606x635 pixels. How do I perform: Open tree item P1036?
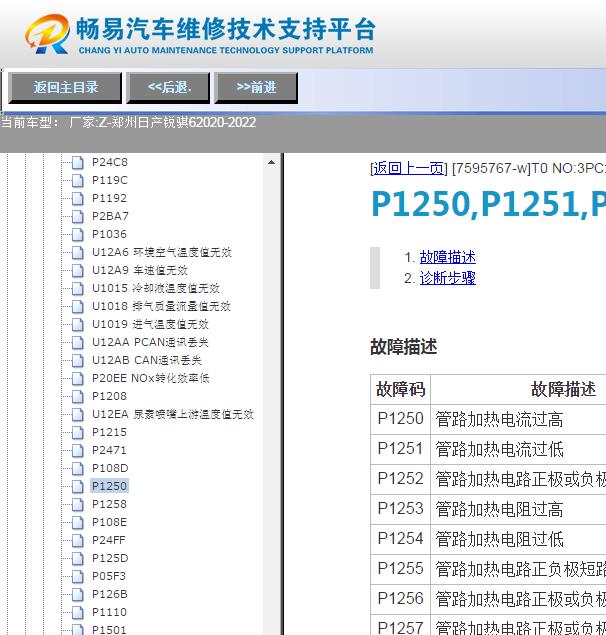coord(109,234)
